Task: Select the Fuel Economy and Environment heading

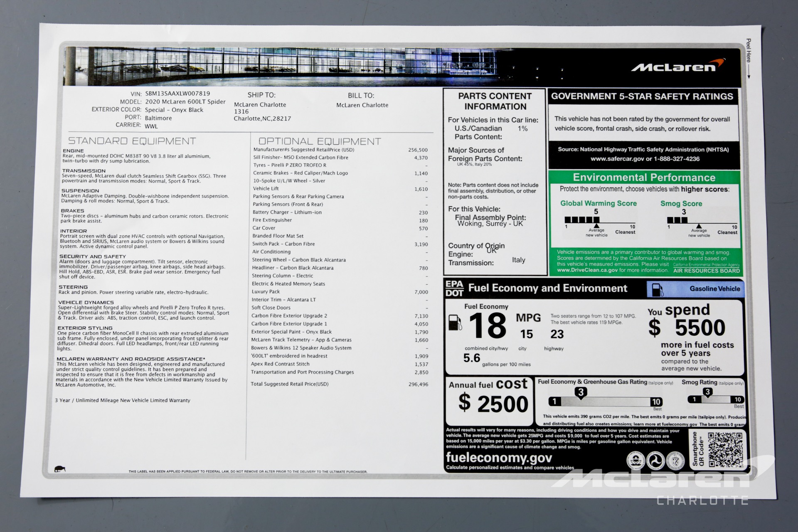Action: [x=548, y=288]
